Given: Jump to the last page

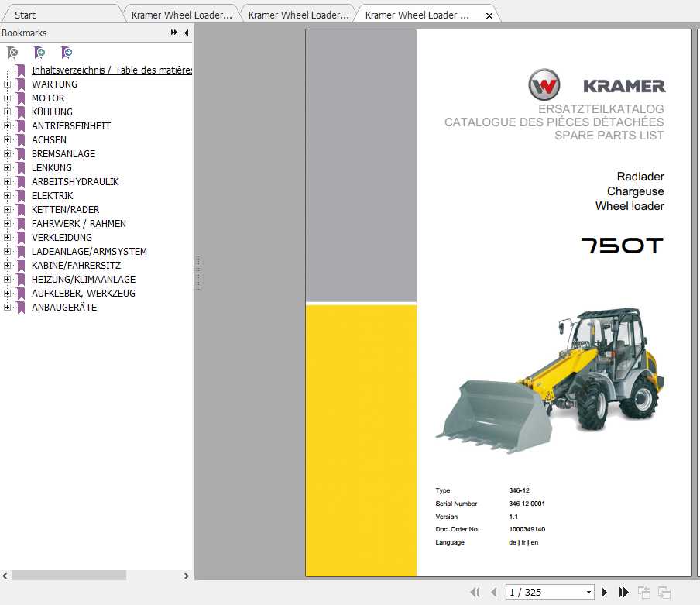Looking at the screenshot, I should coord(623,592).
